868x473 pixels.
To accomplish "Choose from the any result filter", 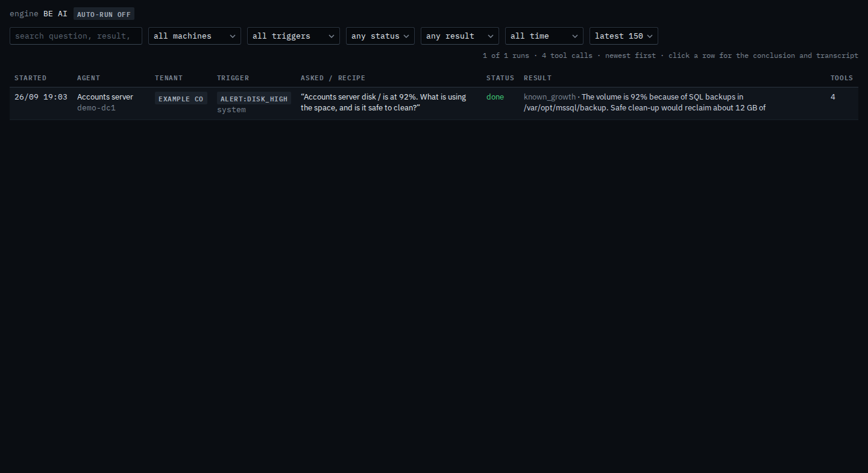I will click(x=460, y=36).
